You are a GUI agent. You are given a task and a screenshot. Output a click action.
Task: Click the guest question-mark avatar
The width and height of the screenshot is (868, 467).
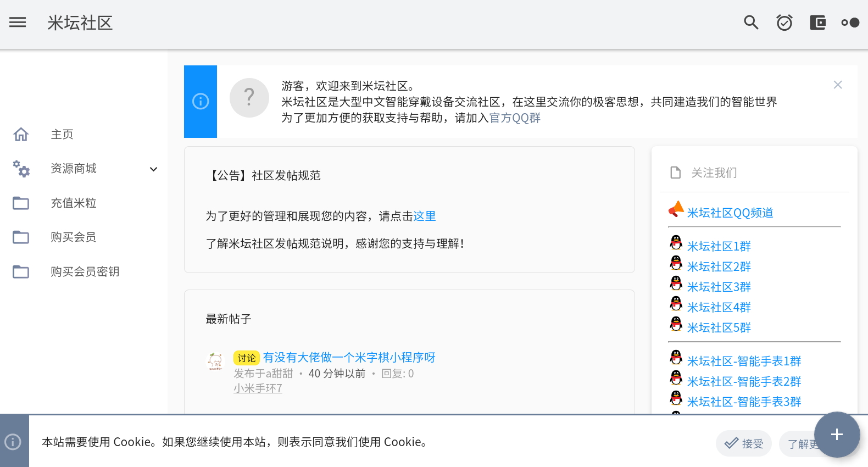pos(249,98)
